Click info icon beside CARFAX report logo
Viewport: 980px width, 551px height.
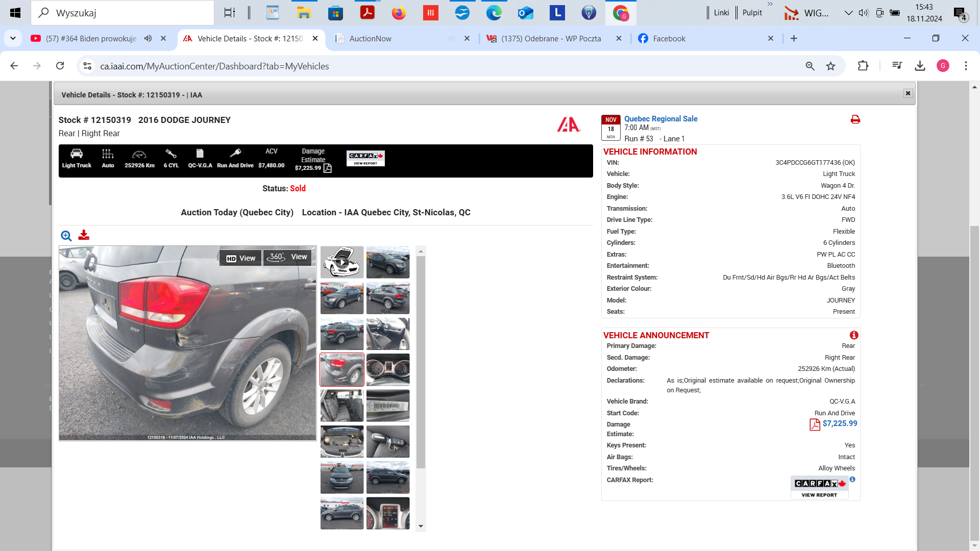(x=852, y=480)
